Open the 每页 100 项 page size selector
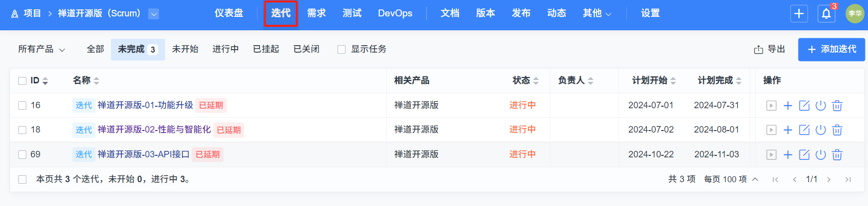This screenshot has width=868, height=206. 730,179
